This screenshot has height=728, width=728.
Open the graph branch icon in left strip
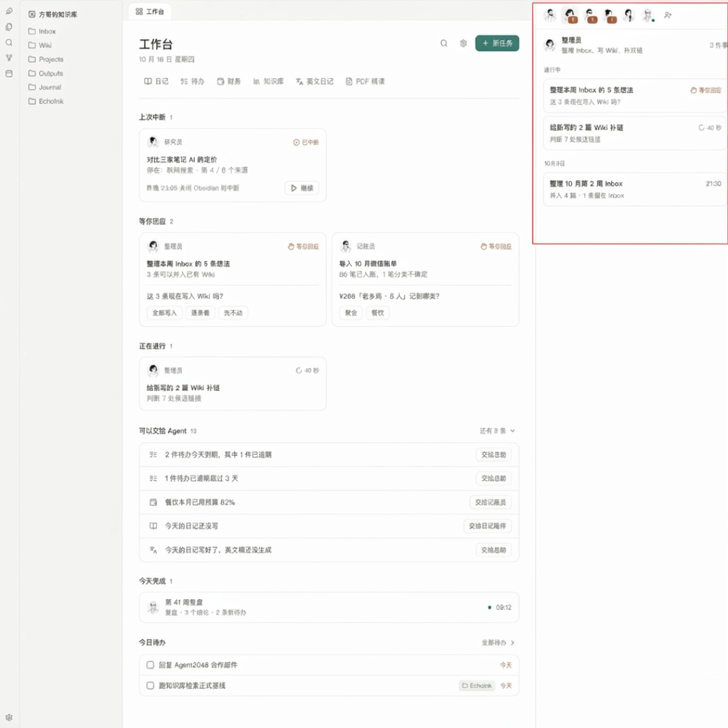9,58
